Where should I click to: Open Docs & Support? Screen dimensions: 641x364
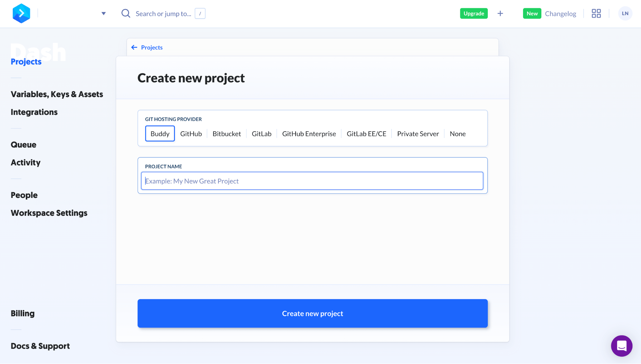click(x=40, y=346)
